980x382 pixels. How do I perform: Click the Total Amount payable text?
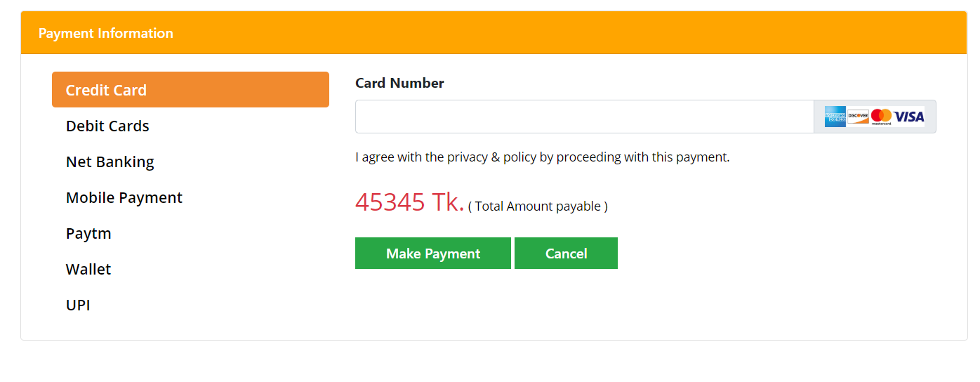(538, 206)
